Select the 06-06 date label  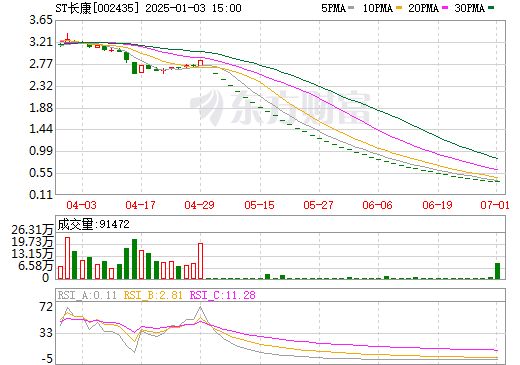click(x=377, y=205)
